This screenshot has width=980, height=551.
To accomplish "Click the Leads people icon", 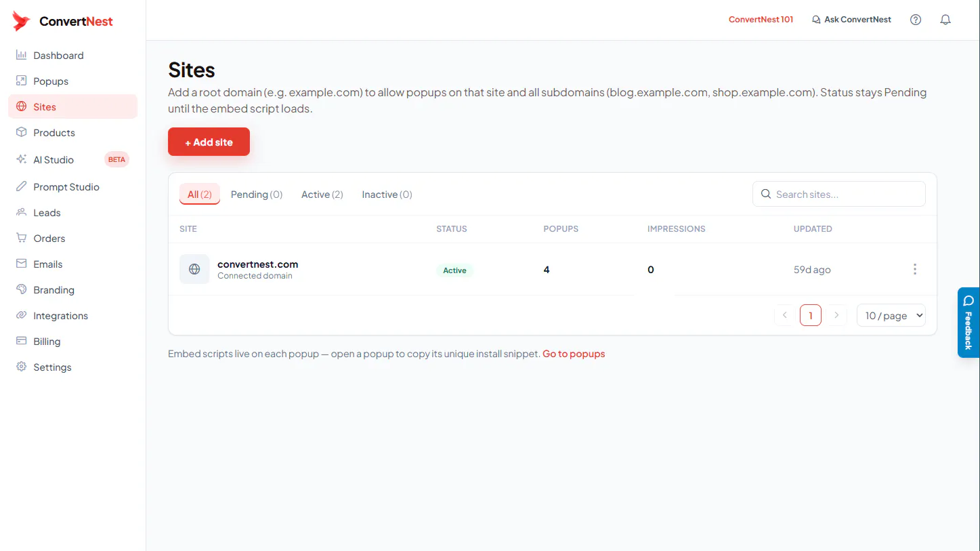I will [22, 212].
